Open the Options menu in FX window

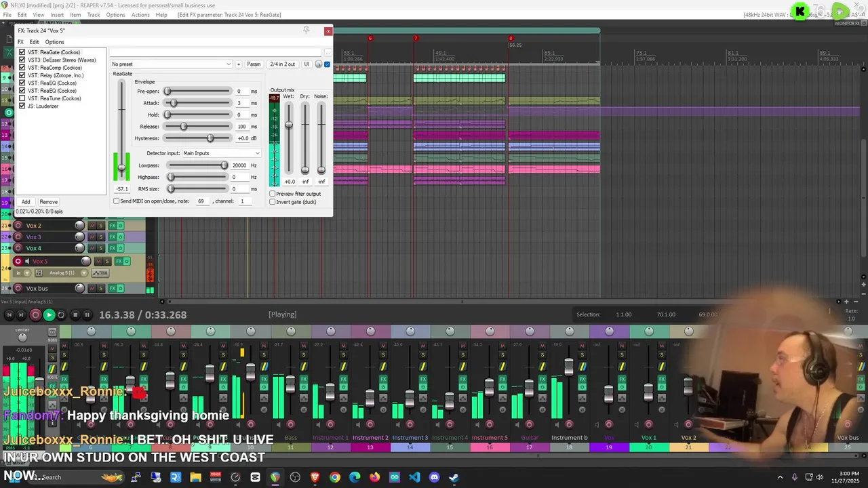click(54, 42)
